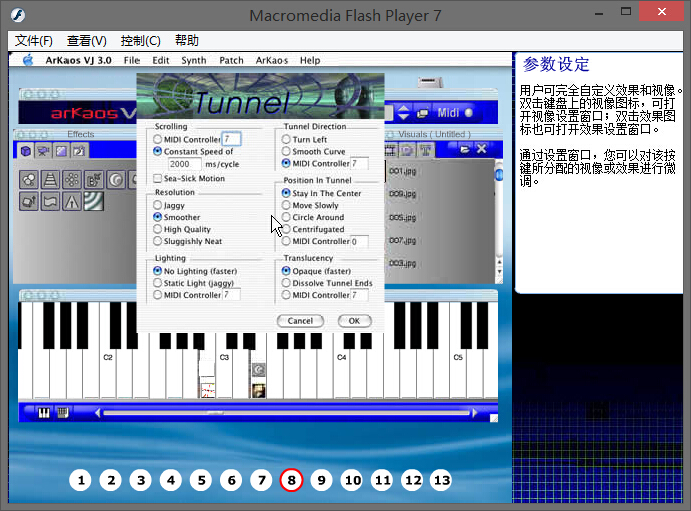Click the grid view icon in Visuals panel
The height and width of the screenshot is (511, 691).
pyautogui.click(x=390, y=151)
